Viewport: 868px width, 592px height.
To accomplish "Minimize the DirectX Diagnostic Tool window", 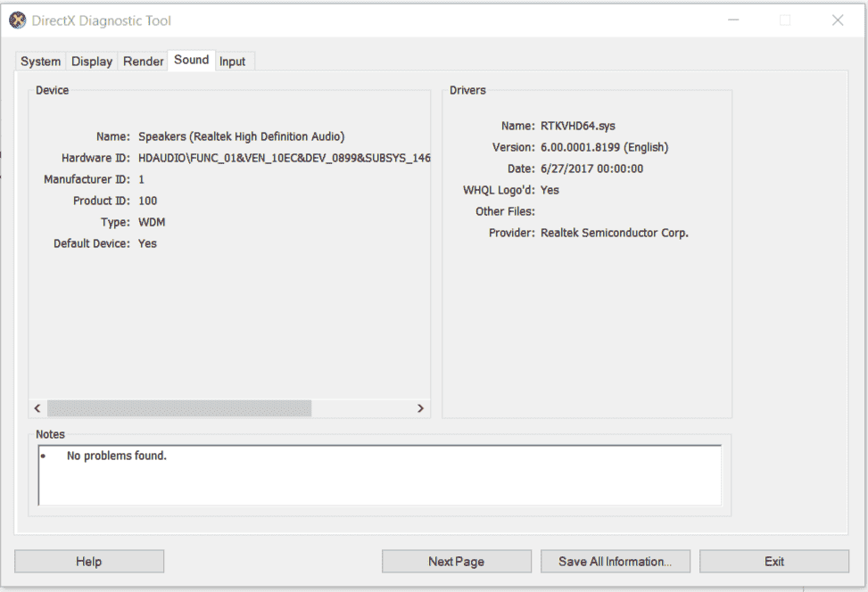I will [733, 21].
